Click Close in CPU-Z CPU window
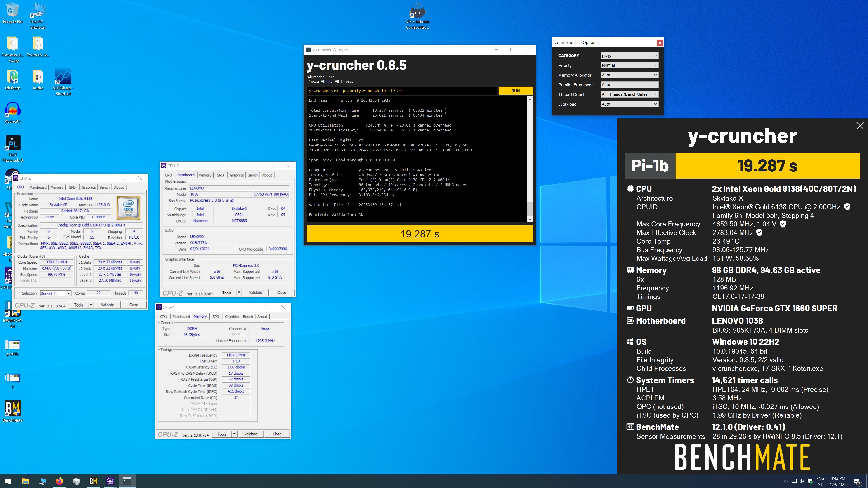Screen dimensions: 868x488 click(133, 305)
